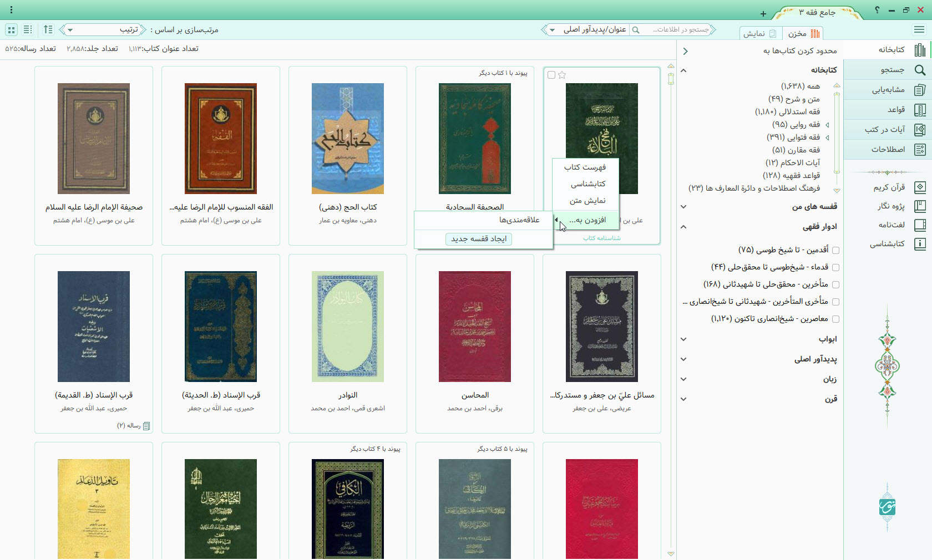Check the قدماء - شیخ‌طوسی تا محقق‌حلی filter
Screen dimensions: 932x560
pos(835,267)
